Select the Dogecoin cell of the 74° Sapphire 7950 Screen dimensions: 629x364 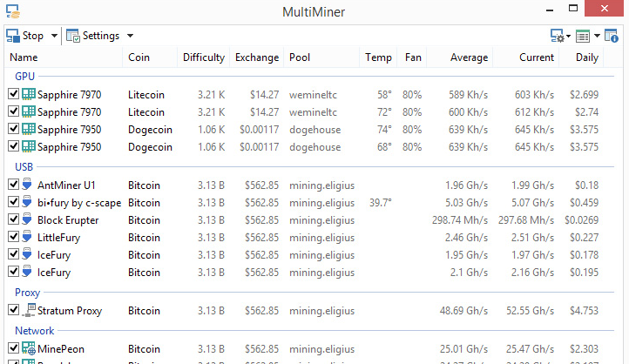pyautogui.click(x=150, y=130)
